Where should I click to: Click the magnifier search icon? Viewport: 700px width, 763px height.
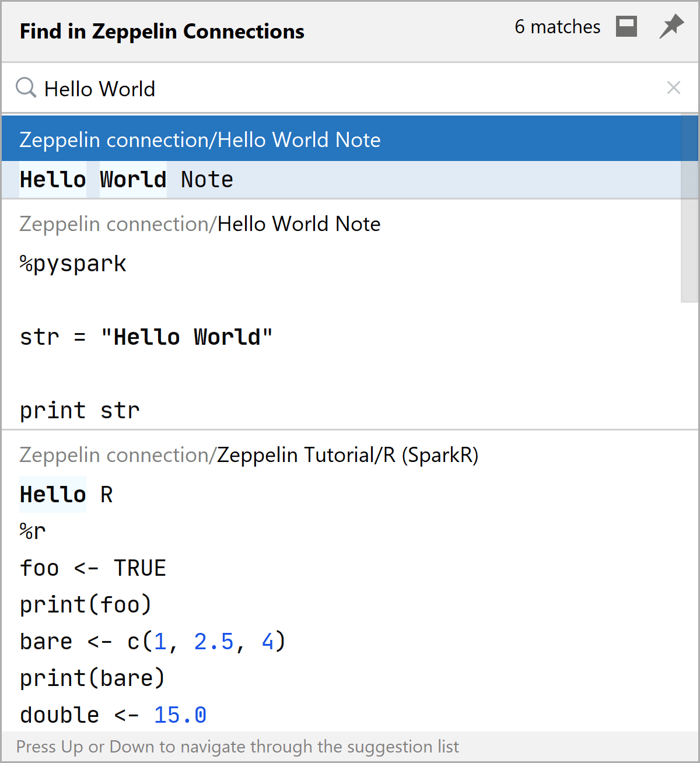(x=26, y=88)
